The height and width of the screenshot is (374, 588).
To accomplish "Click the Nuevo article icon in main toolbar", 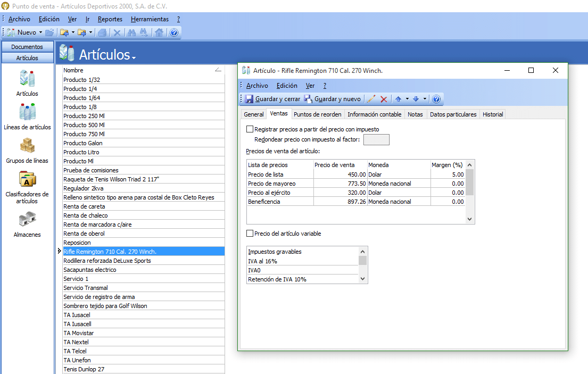I will click(11, 32).
